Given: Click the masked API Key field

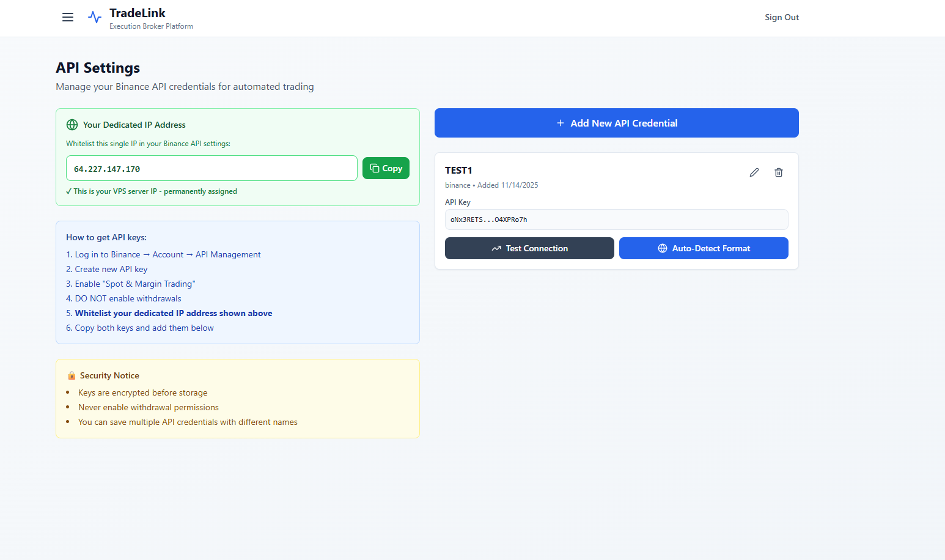Looking at the screenshot, I should (x=616, y=219).
